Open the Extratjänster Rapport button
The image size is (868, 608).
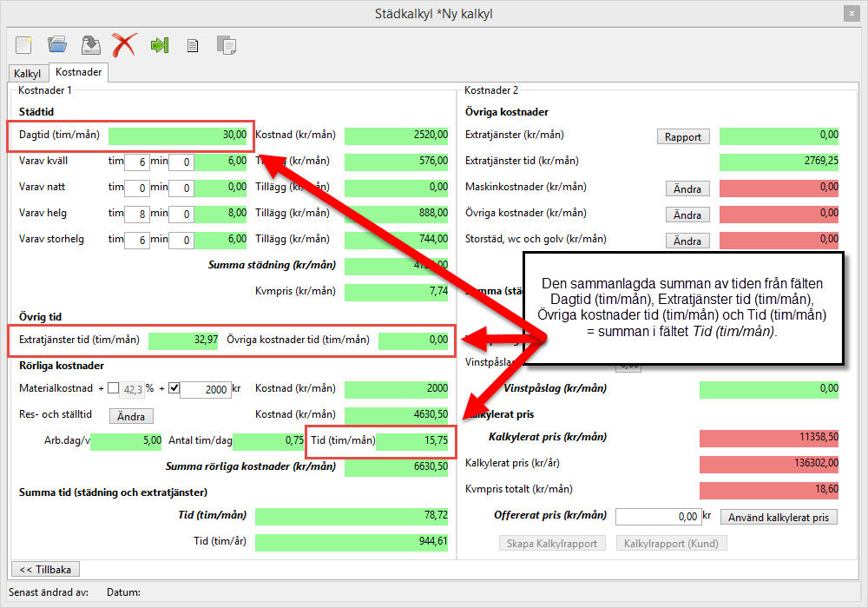coord(682,136)
